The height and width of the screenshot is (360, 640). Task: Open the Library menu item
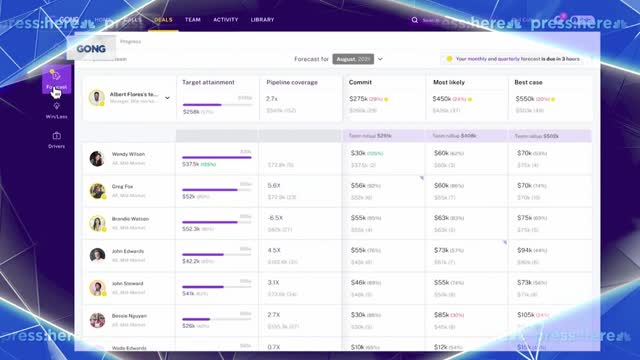tap(262, 20)
